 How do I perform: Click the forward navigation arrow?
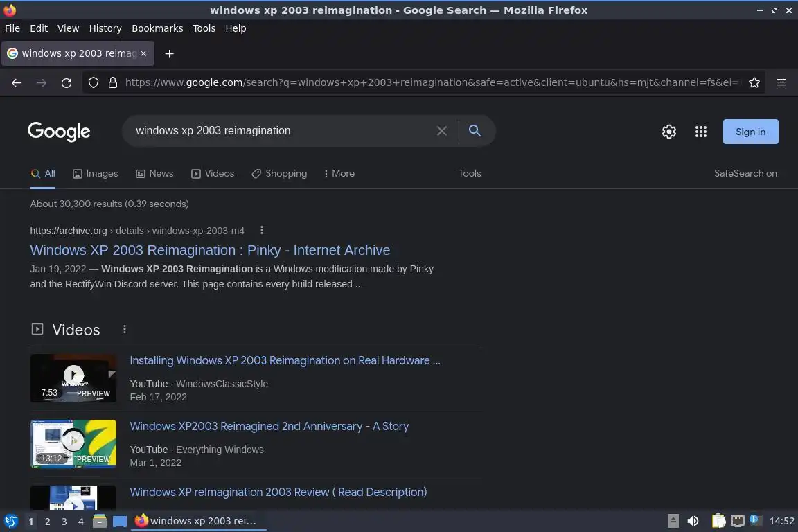click(42, 82)
